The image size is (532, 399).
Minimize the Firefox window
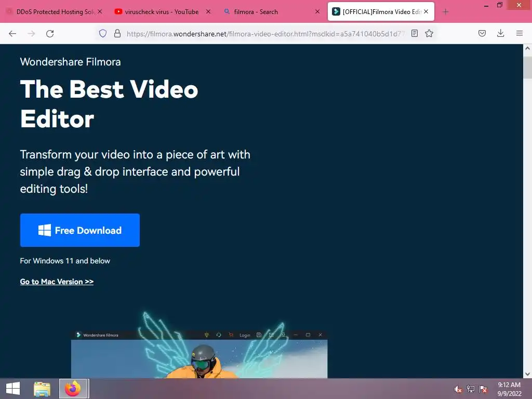pos(486,5)
